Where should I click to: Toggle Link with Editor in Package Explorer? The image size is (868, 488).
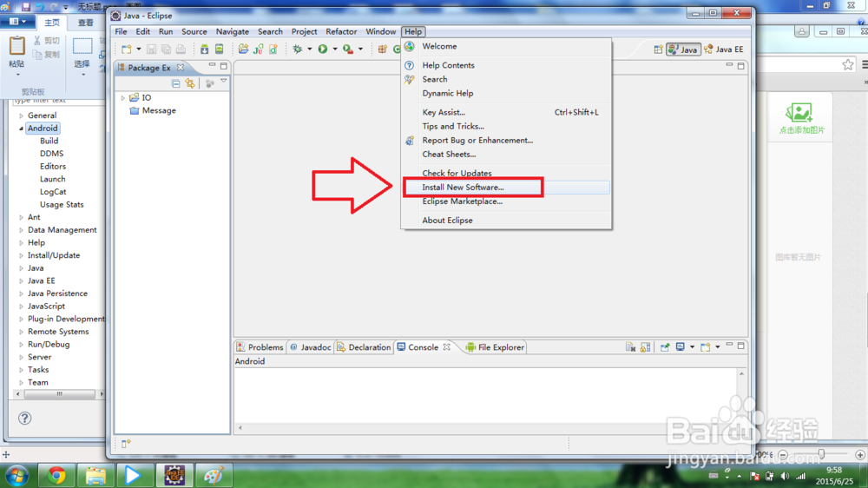point(190,83)
